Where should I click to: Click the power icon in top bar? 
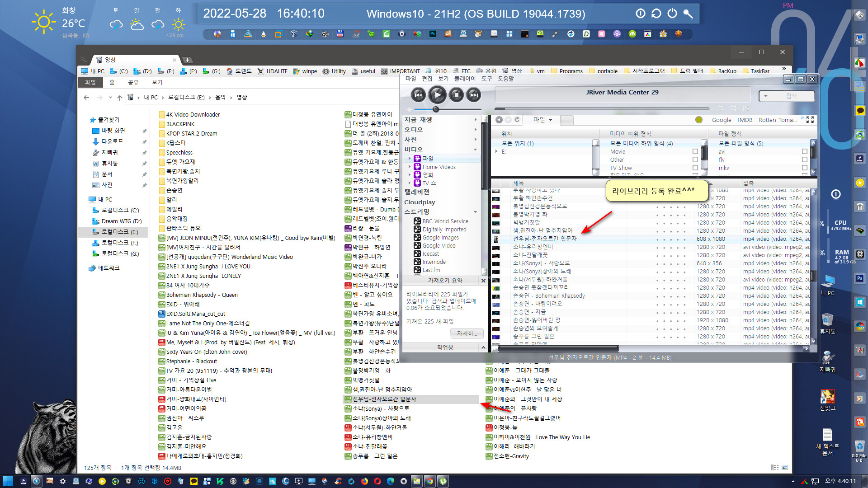[672, 14]
